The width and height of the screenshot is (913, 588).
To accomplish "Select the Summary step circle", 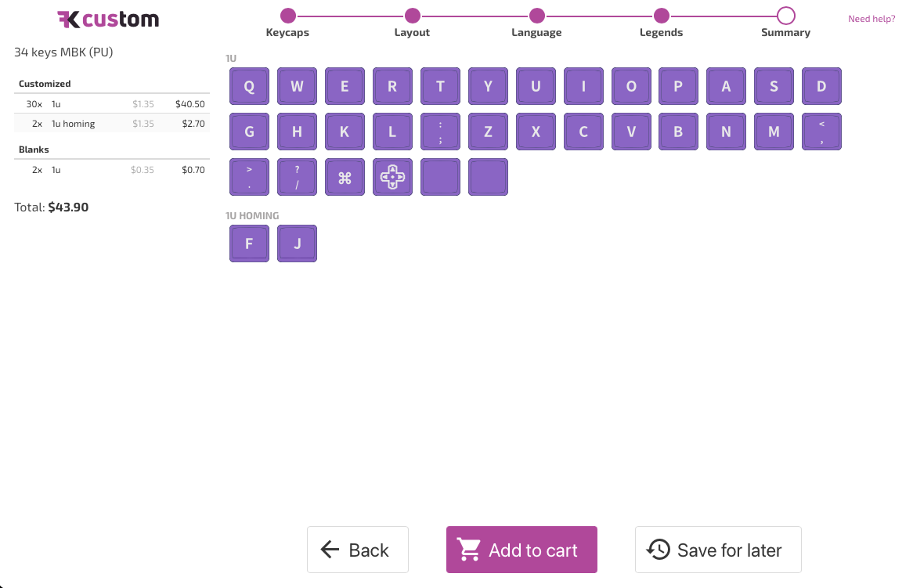I will 786,16.
